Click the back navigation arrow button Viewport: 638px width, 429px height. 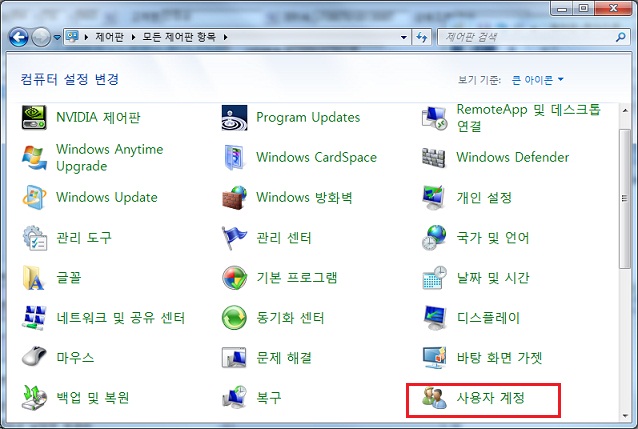coord(19,37)
